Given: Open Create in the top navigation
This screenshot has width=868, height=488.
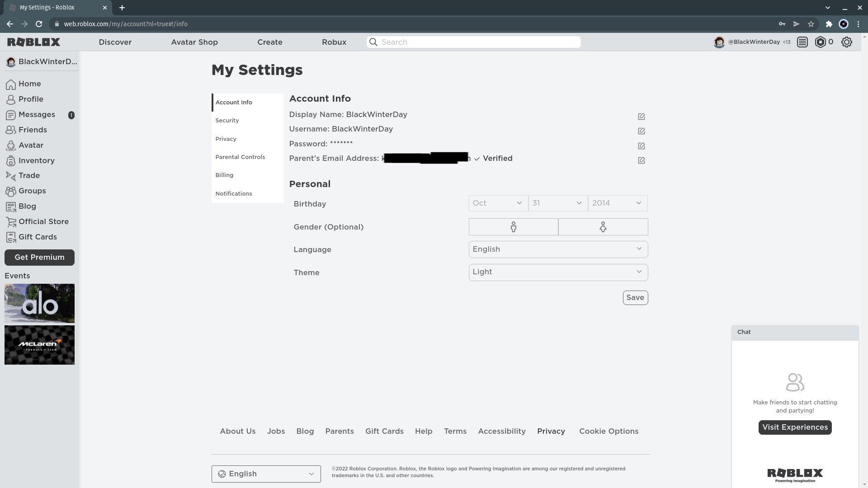Looking at the screenshot, I should (x=270, y=42).
